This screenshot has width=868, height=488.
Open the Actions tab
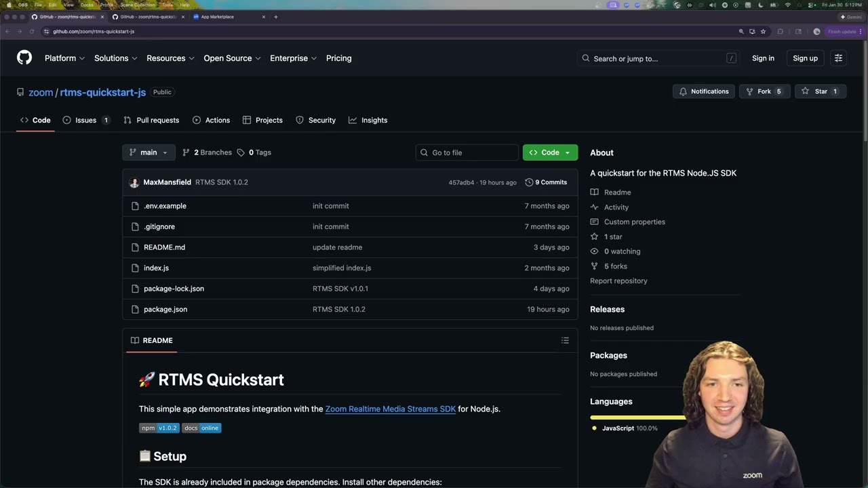click(x=211, y=120)
